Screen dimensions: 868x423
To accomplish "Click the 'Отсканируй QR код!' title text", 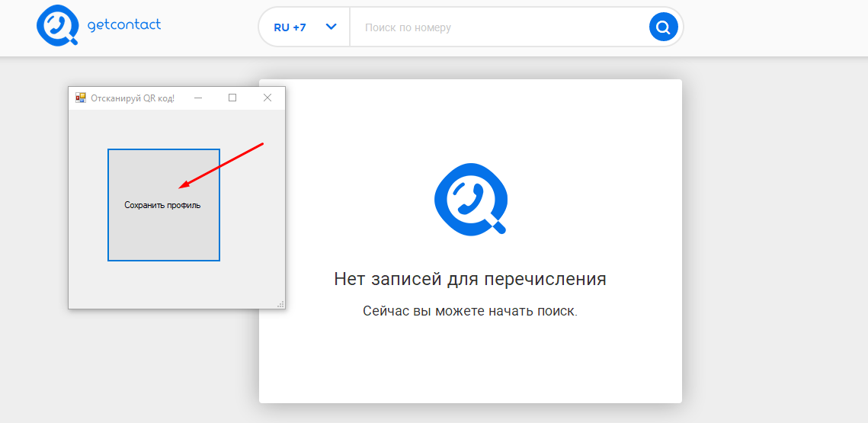I will coord(133,98).
